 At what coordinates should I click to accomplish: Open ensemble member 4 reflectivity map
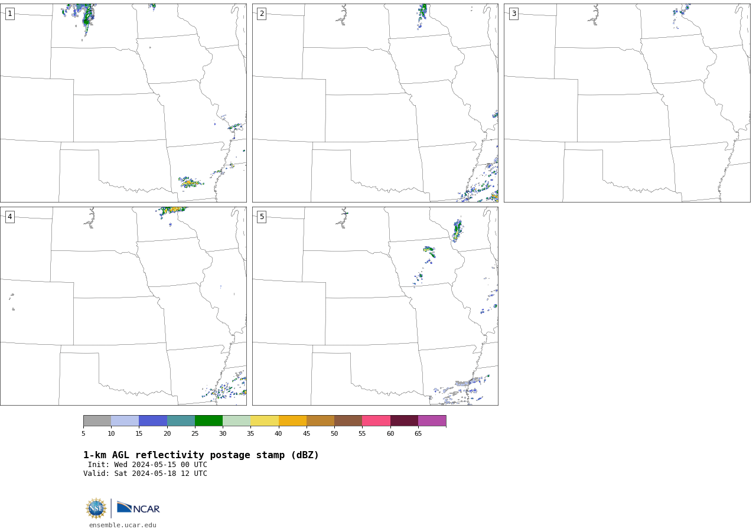[123, 306]
